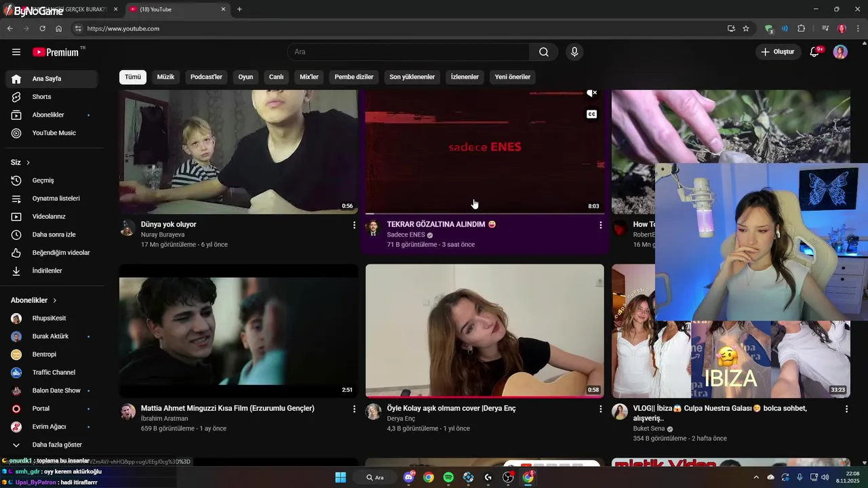Open Abonelikler in the top sidebar

[52, 115]
